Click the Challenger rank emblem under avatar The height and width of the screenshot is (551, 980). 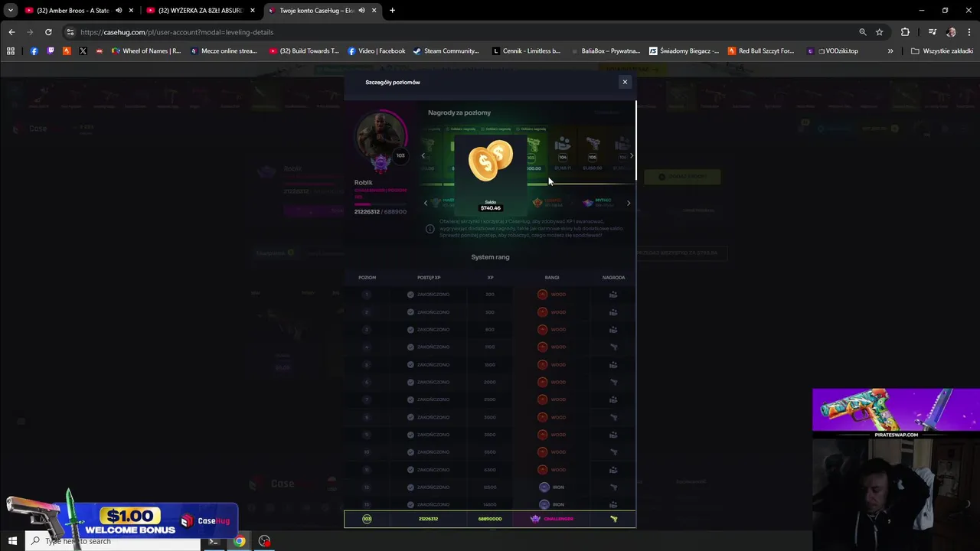(x=381, y=163)
